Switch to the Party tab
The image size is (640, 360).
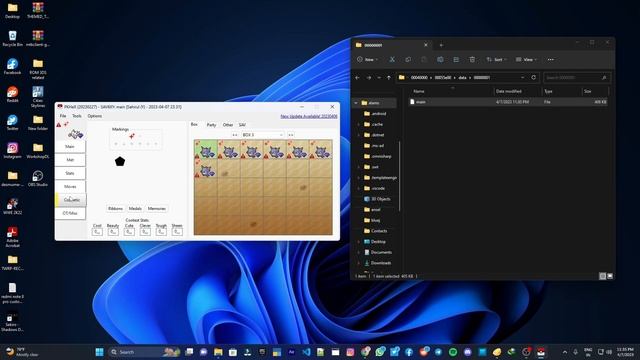pos(211,125)
